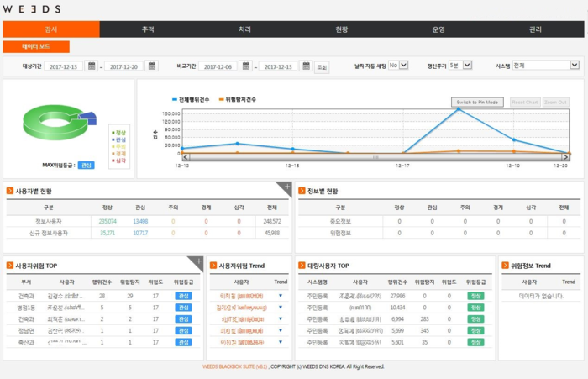Open the 운영 menu tab
This screenshot has height=379, width=588.
[438, 29]
